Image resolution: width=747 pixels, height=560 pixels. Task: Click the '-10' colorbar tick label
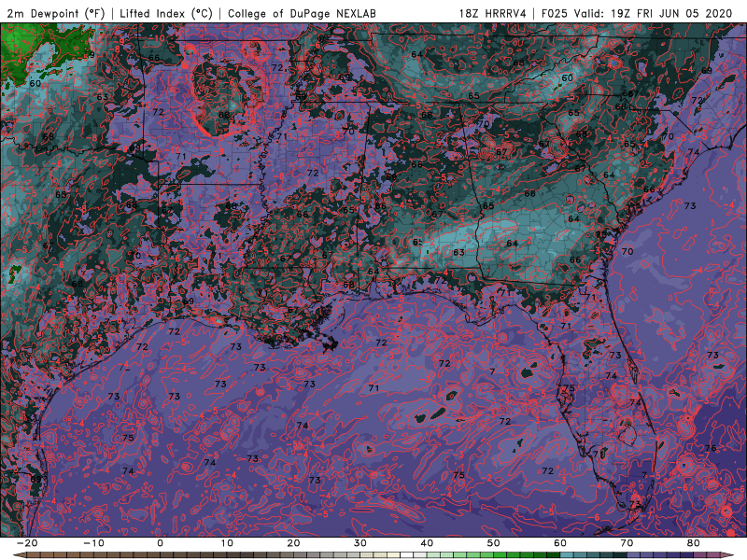click(93, 543)
